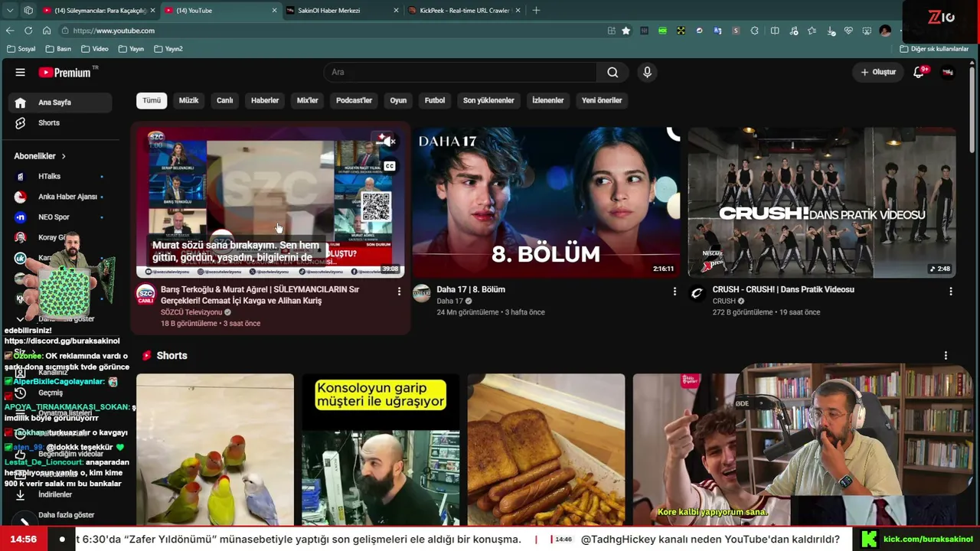Open the translate extension icon
Image resolution: width=980 pixels, height=551 pixels.
(x=717, y=31)
